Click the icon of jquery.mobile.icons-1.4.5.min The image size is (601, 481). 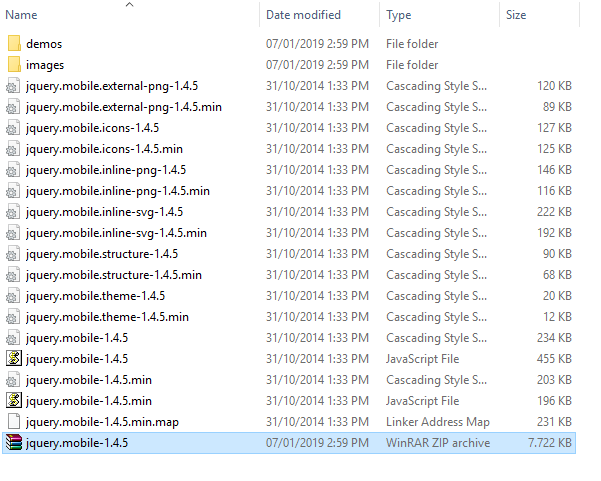click(13, 149)
